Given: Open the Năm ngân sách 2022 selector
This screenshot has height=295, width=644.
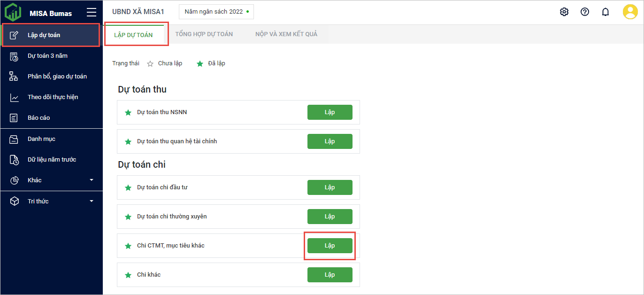Looking at the screenshot, I should 216,12.
